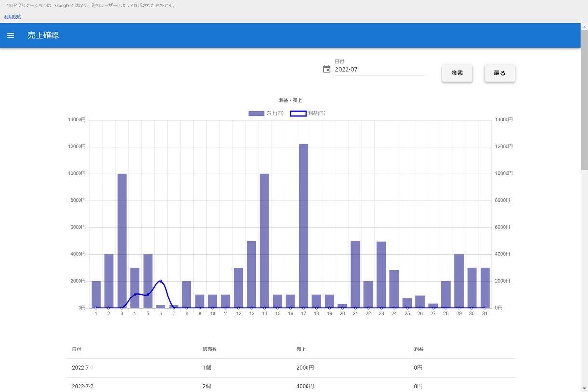Image resolution: width=588 pixels, height=392 pixels.
Task: Click the 販売数 column header
Action: click(x=210, y=349)
